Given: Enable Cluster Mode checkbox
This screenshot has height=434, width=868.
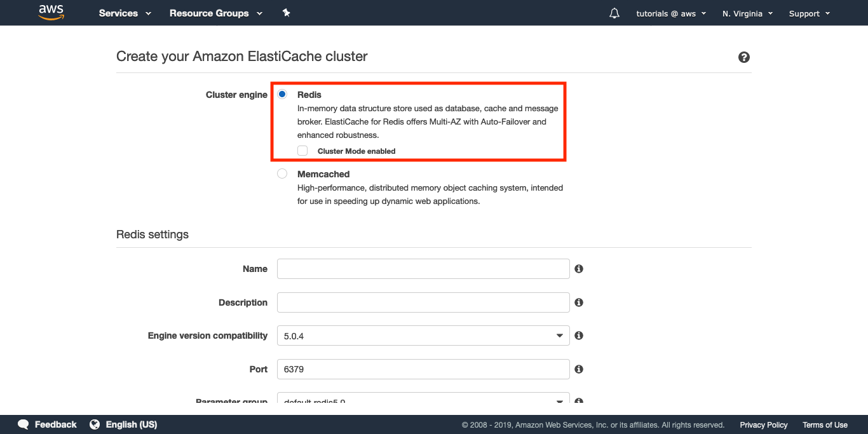Looking at the screenshot, I should point(302,151).
